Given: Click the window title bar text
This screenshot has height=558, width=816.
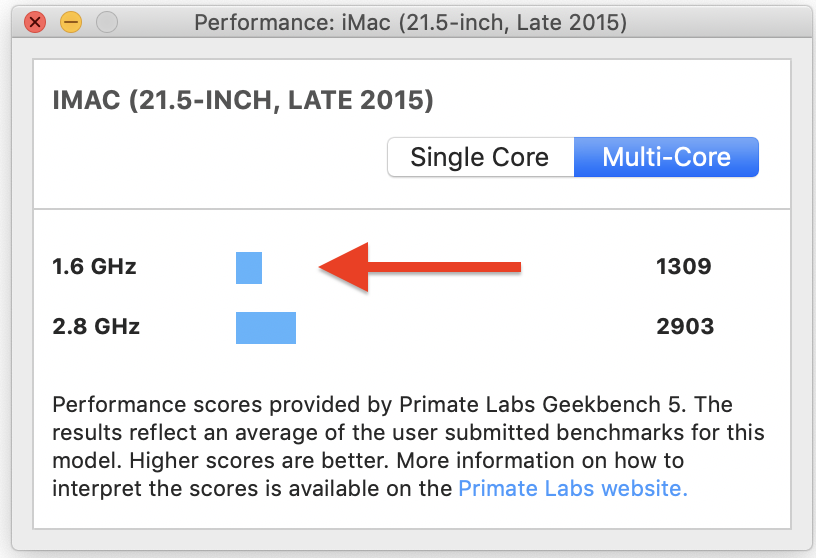Looking at the screenshot, I should [x=410, y=22].
